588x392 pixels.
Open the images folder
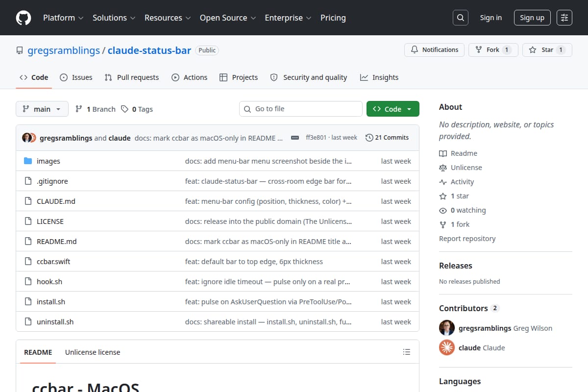[49, 161]
